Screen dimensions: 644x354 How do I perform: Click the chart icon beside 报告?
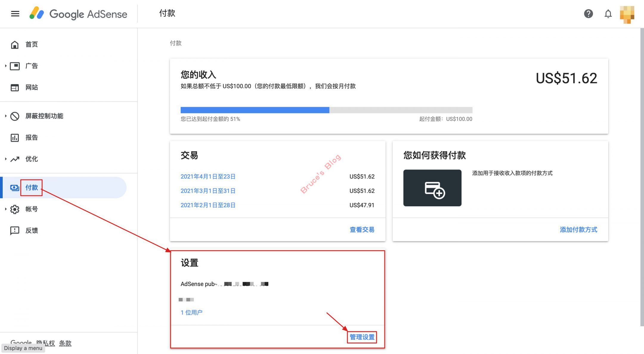coord(15,138)
